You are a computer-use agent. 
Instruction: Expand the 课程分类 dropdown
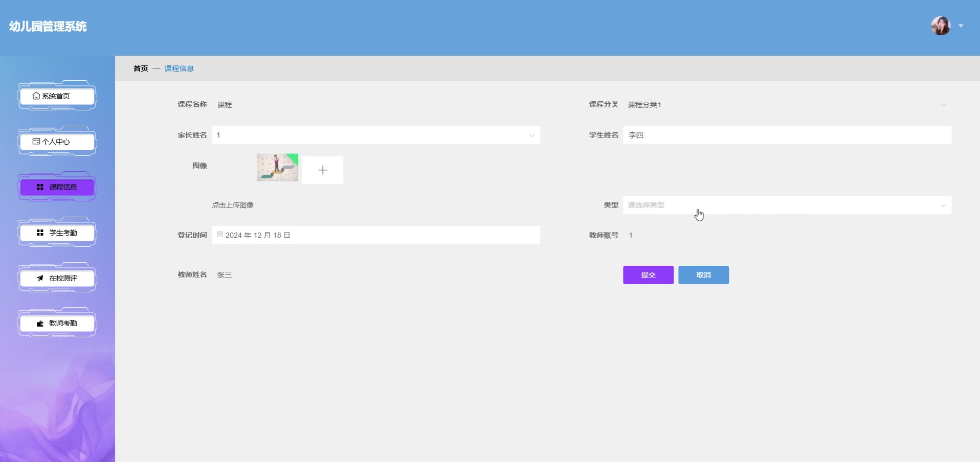point(943,105)
